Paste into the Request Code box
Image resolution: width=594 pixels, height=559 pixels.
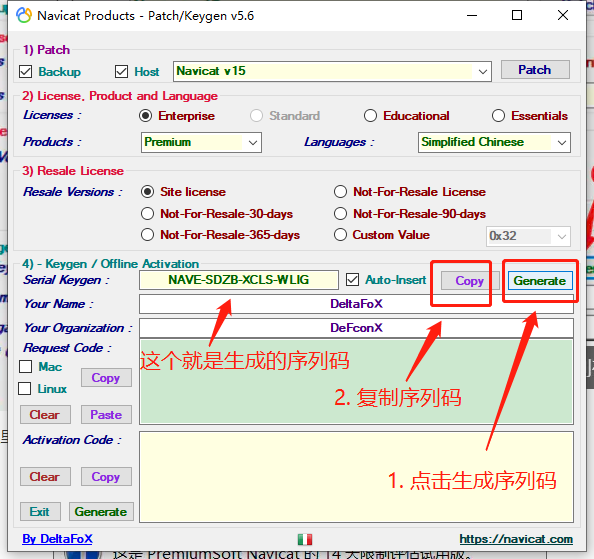point(106,415)
